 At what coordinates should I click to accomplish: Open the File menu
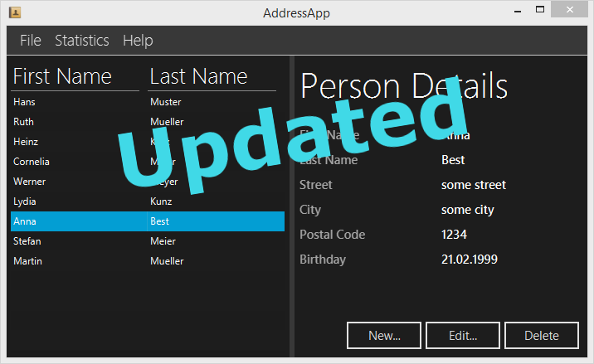point(31,40)
